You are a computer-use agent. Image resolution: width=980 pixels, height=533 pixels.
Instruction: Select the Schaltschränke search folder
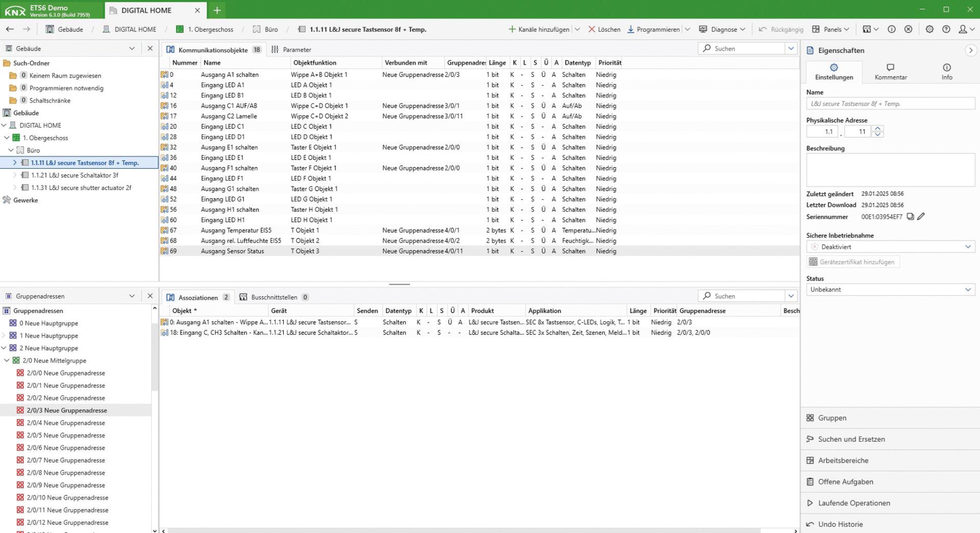point(50,100)
